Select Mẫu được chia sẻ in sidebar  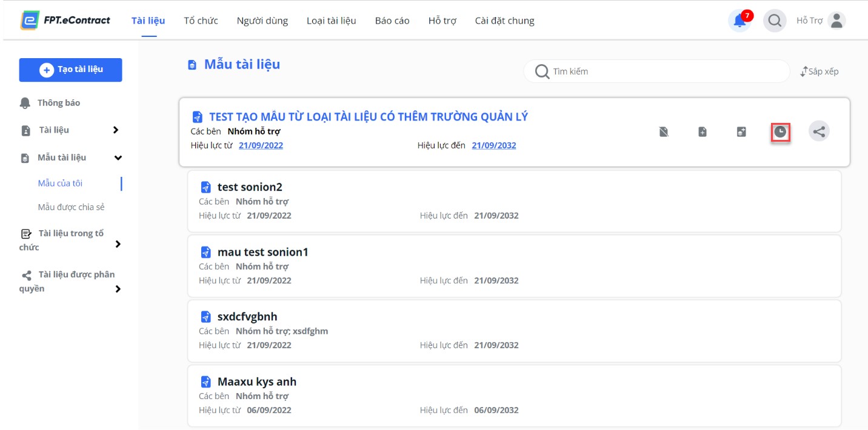click(x=72, y=207)
